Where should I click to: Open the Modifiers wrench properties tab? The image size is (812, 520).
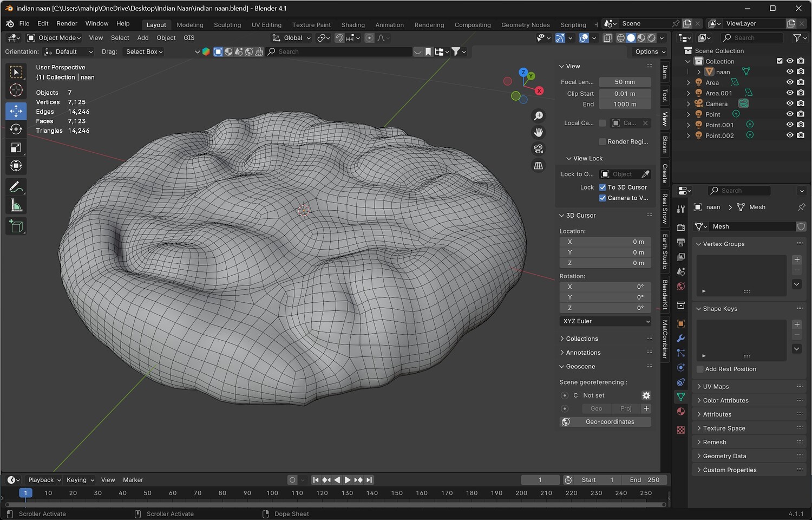pos(681,339)
